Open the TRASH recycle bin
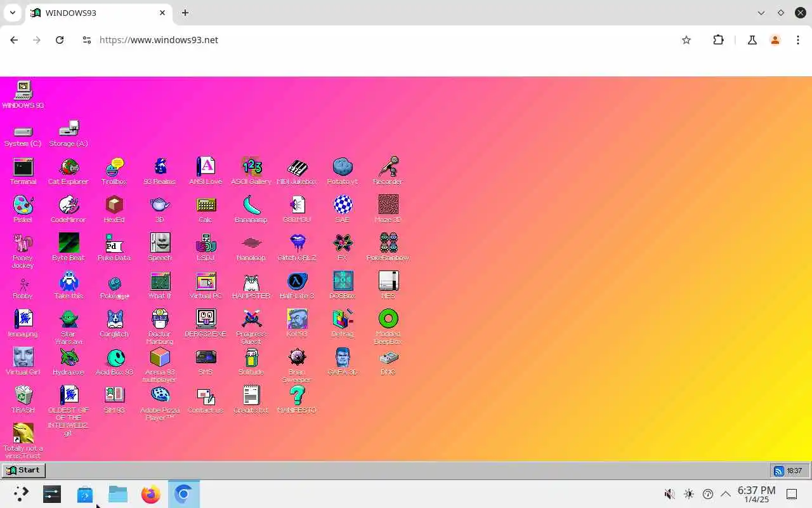 [23, 400]
